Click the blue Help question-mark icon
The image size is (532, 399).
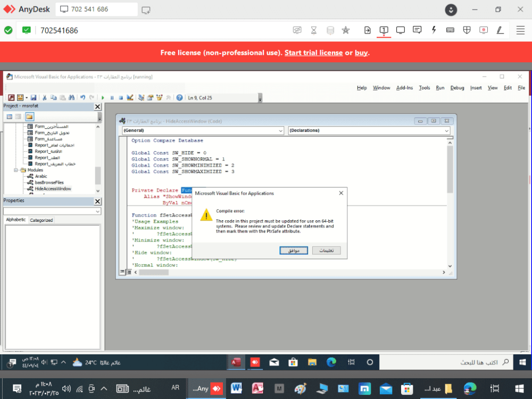(179, 98)
